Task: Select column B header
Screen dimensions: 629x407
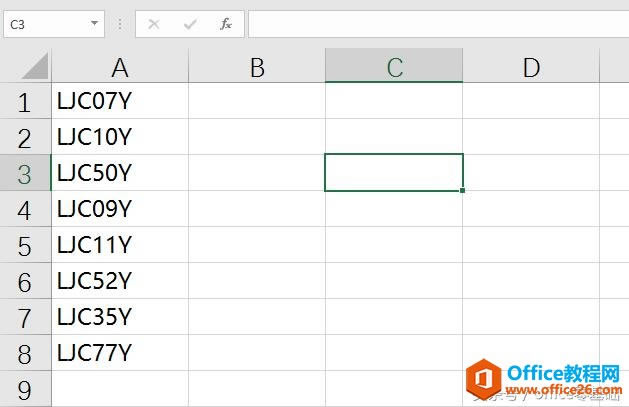Action: pos(257,67)
